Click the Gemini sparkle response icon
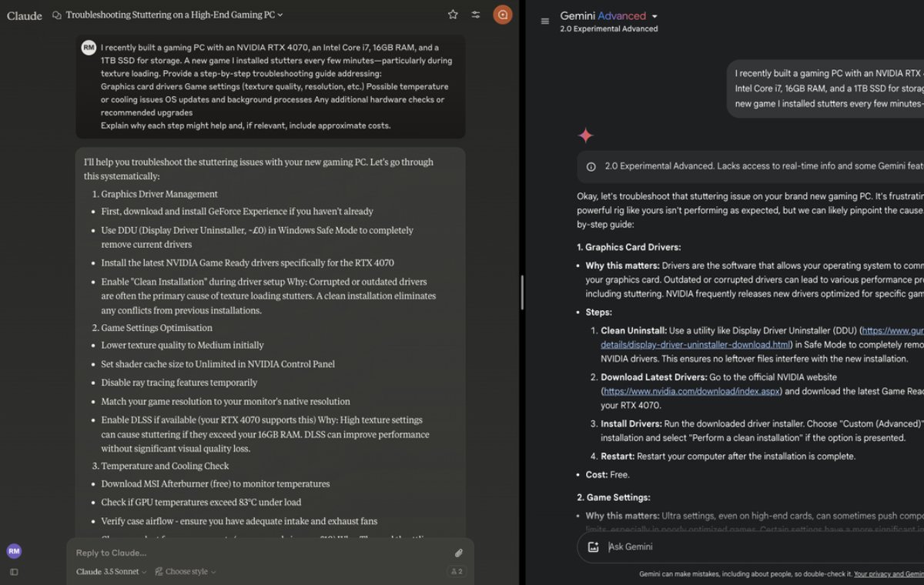Image resolution: width=924 pixels, height=585 pixels. [586, 135]
